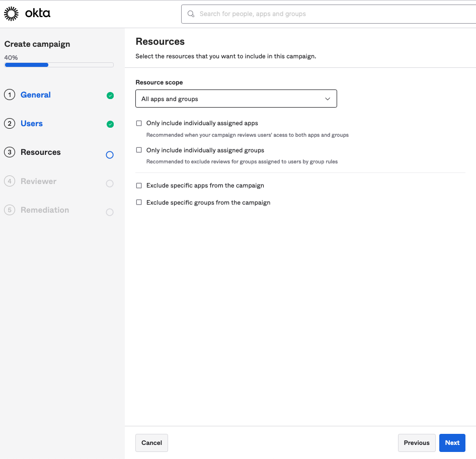Go to the General step
476x459 pixels.
coord(35,95)
